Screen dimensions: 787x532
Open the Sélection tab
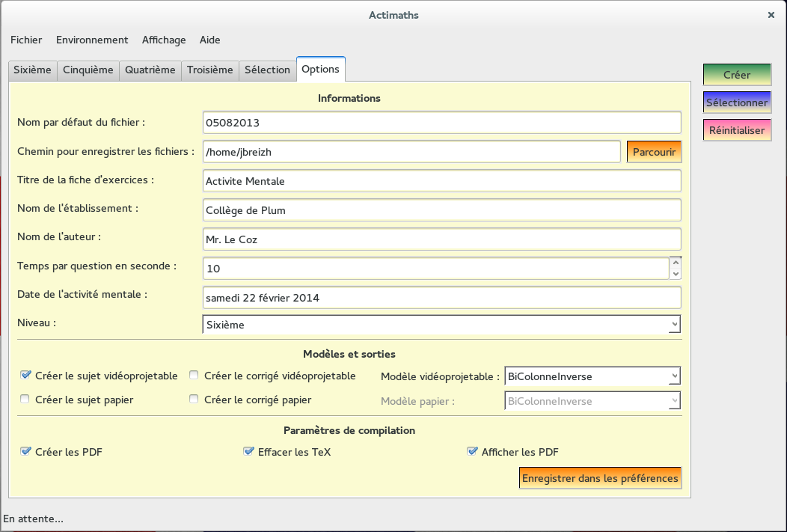coord(267,70)
